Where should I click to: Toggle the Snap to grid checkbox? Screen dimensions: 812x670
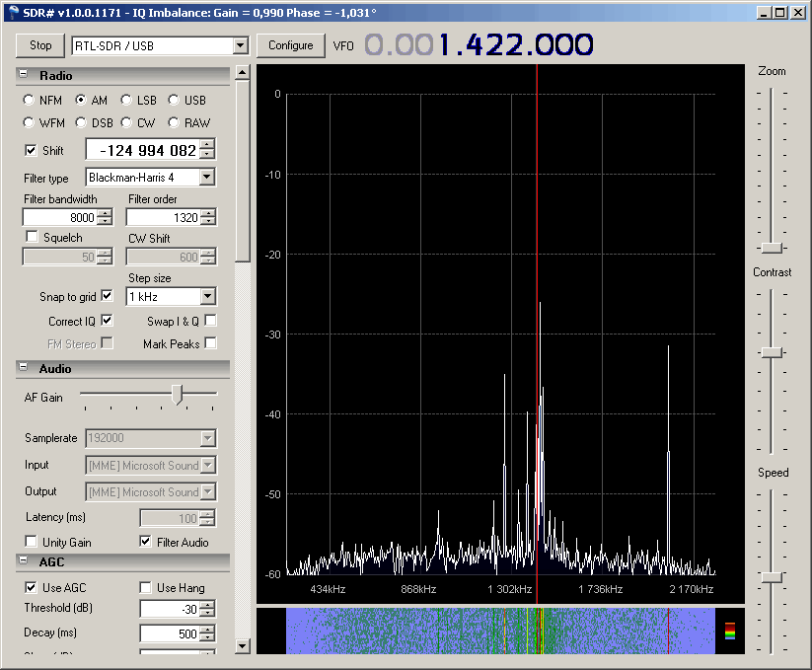[107, 296]
